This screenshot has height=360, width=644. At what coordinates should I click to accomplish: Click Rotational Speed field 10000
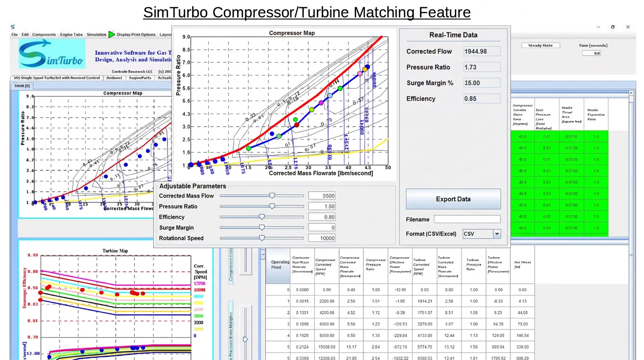tap(322, 238)
